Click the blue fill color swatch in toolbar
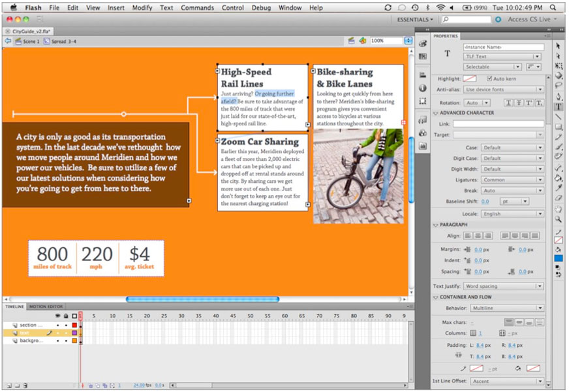This screenshot has height=392, width=569. (558, 258)
